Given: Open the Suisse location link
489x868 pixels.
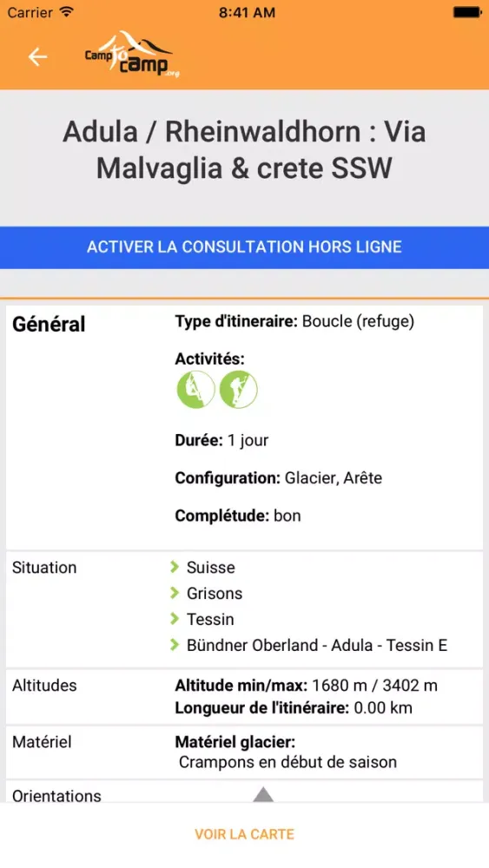Looking at the screenshot, I should click(210, 568).
